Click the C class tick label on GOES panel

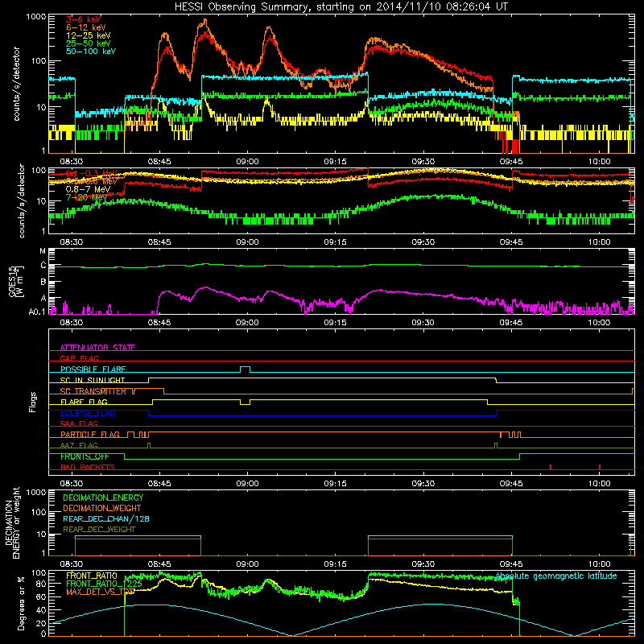(x=43, y=266)
